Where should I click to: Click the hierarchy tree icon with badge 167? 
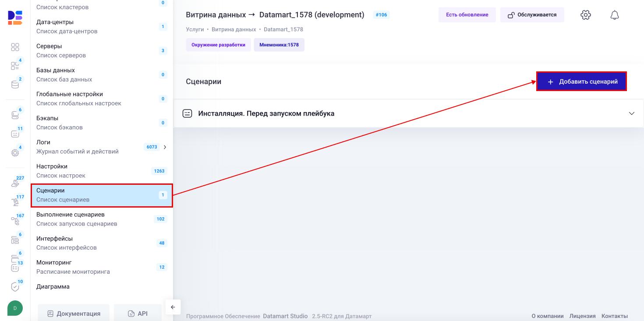tap(15, 221)
